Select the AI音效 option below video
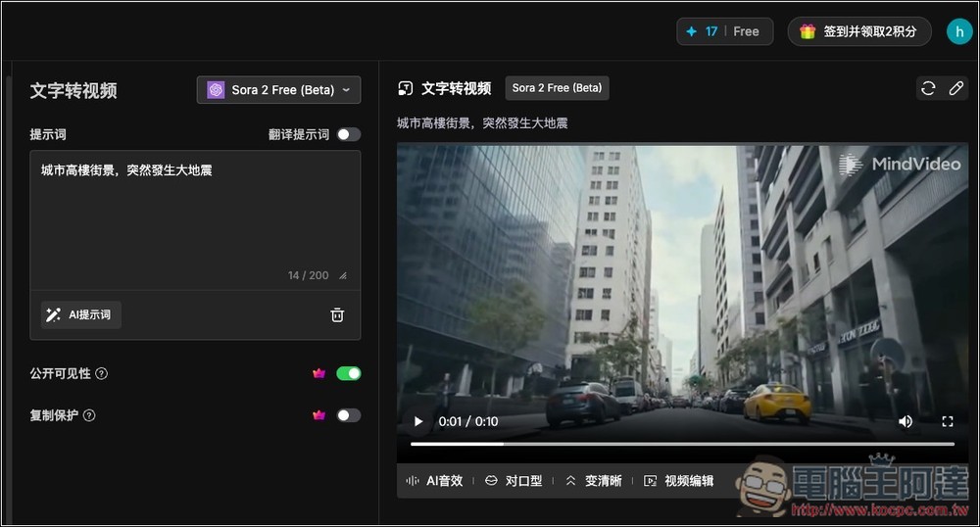Image resolution: width=980 pixels, height=527 pixels. tap(434, 481)
